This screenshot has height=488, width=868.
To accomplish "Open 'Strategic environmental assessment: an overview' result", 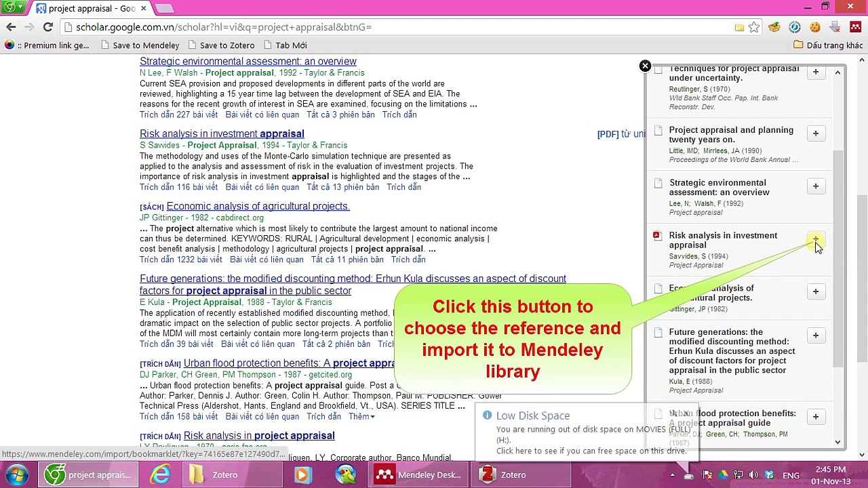I will pyautogui.click(x=248, y=61).
